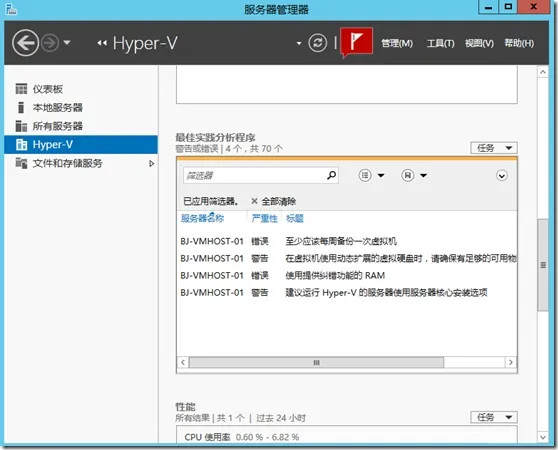
Task: Open the 工具(T) menu
Action: (x=441, y=43)
